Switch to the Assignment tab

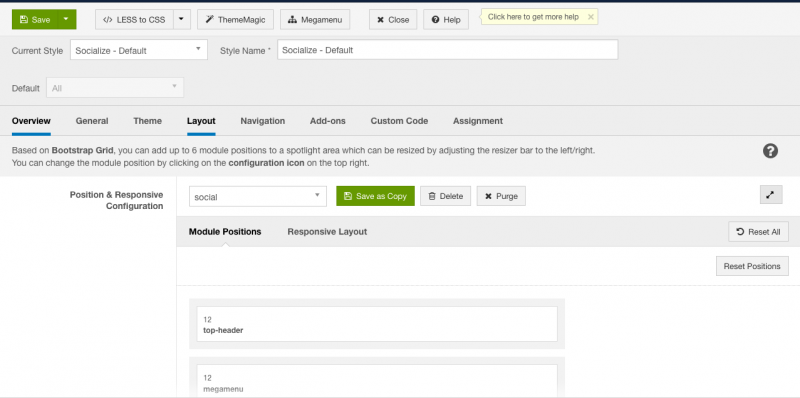pos(478,121)
